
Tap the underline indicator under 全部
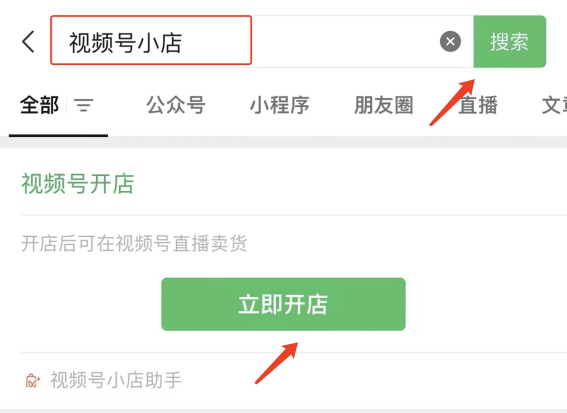[x=58, y=136]
